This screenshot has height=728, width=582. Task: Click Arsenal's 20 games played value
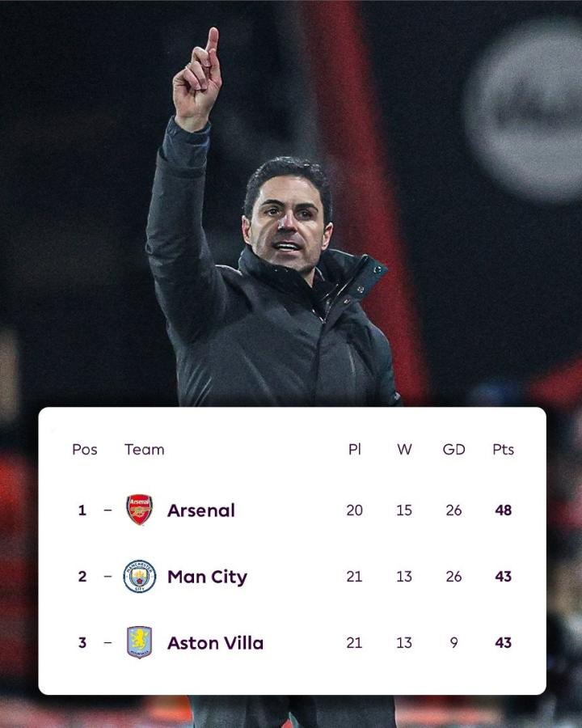[x=354, y=510]
